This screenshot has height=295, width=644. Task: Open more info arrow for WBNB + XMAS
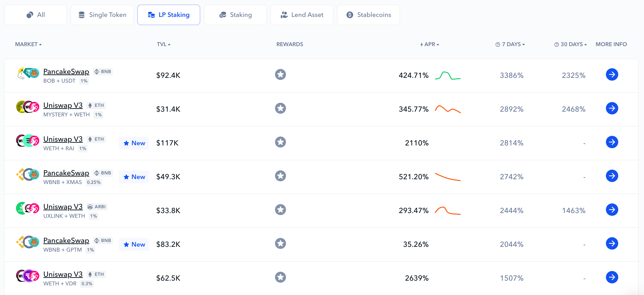(x=612, y=176)
